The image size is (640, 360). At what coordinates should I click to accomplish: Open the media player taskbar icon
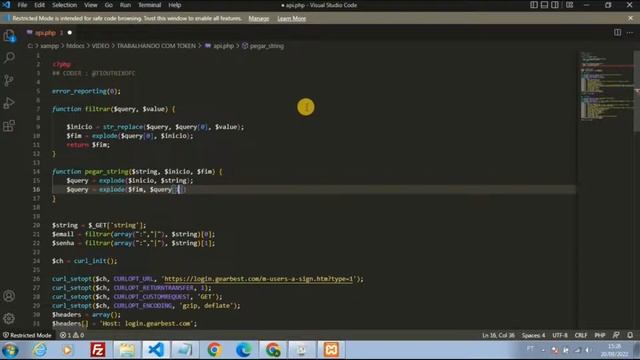pyautogui.click(x=68, y=350)
